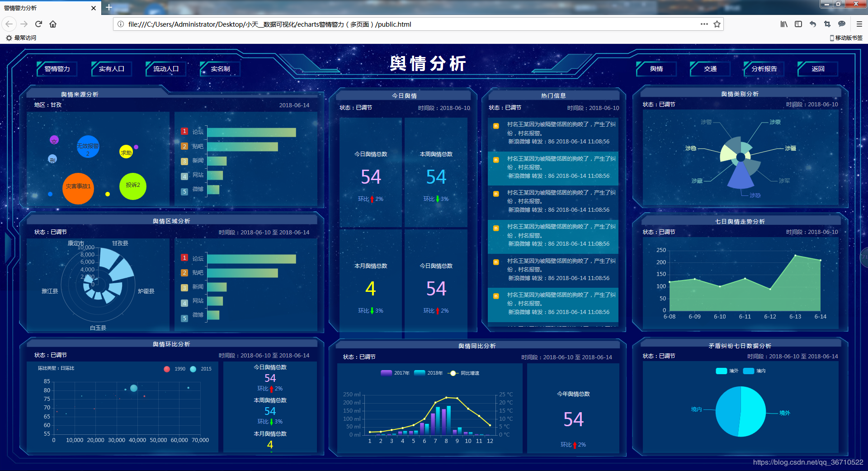Open the 移动版书签 dropdown
The height and width of the screenshot is (471, 868).
(x=846, y=38)
